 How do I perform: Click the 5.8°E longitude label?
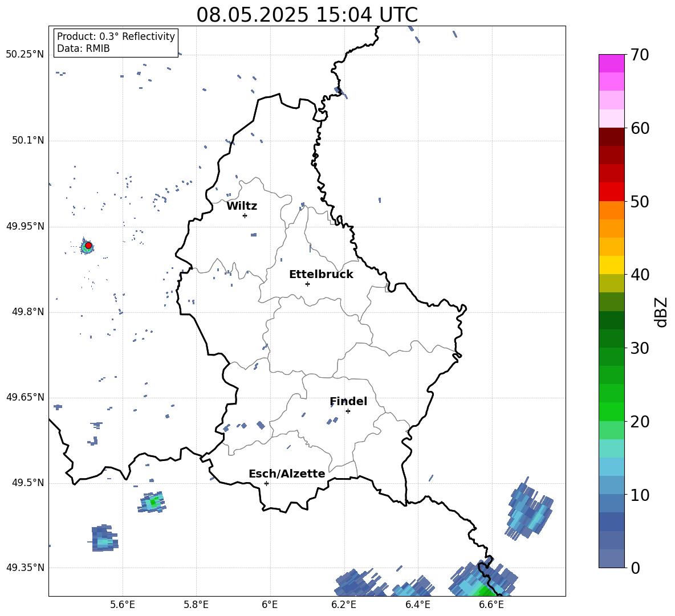point(196,605)
